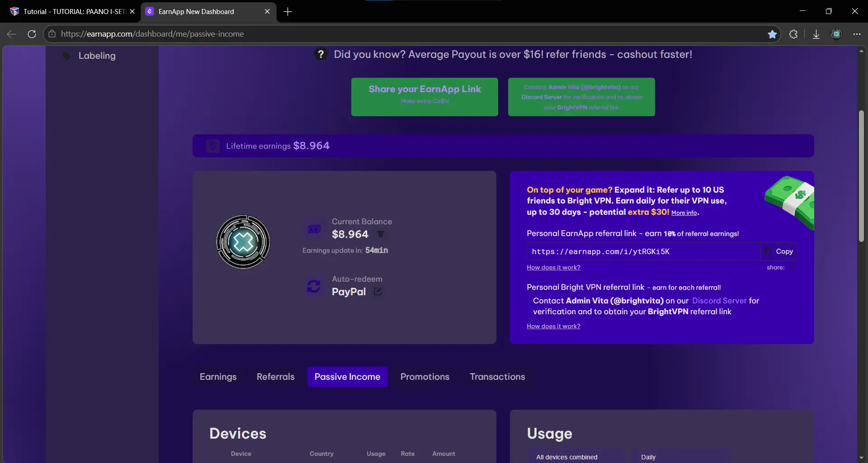Click the Auto-redeem refresh arrows icon

coord(314,286)
